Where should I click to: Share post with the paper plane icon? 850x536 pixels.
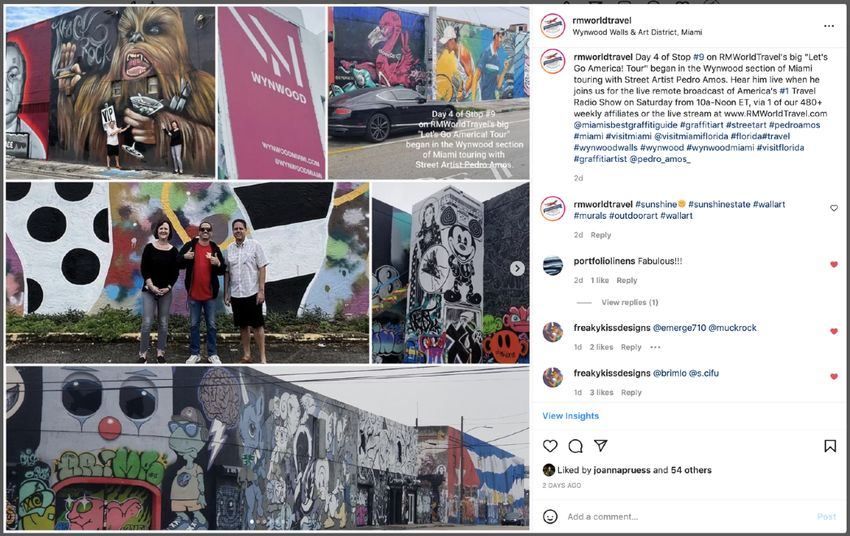click(x=600, y=445)
